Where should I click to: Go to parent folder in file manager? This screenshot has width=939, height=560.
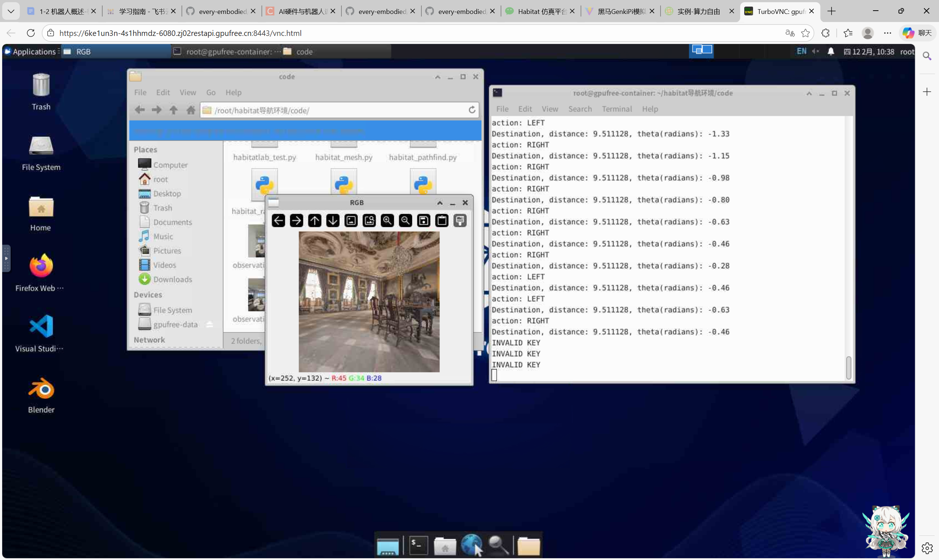173,110
